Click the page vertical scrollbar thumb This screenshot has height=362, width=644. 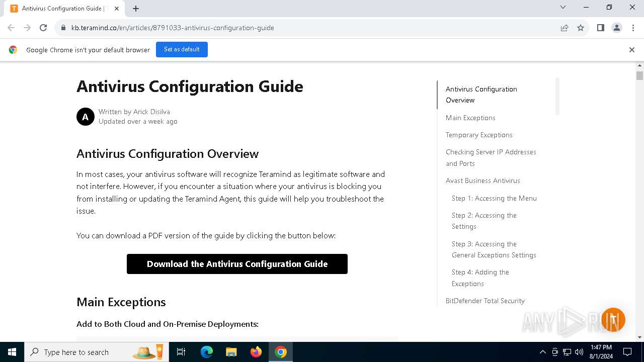click(x=639, y=76)
